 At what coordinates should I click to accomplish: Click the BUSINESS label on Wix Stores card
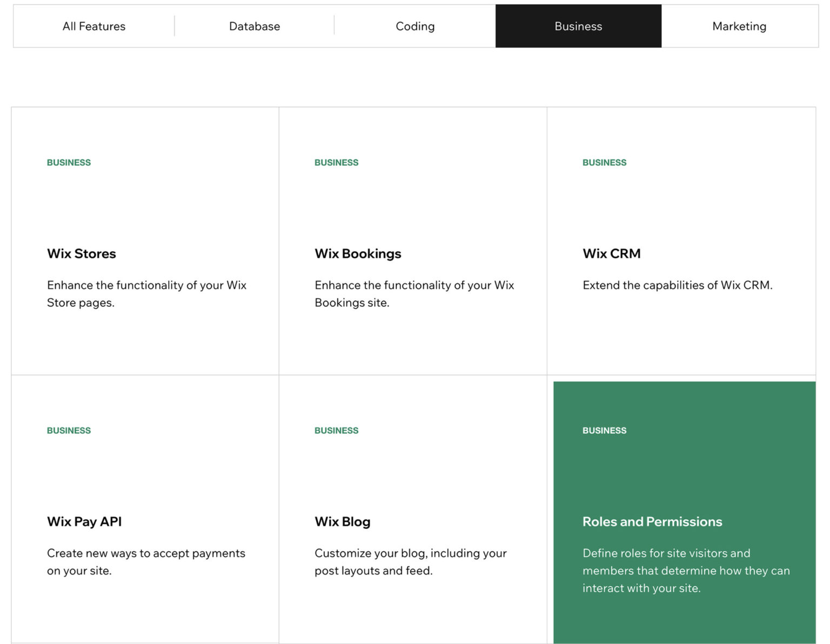point(69,162)
